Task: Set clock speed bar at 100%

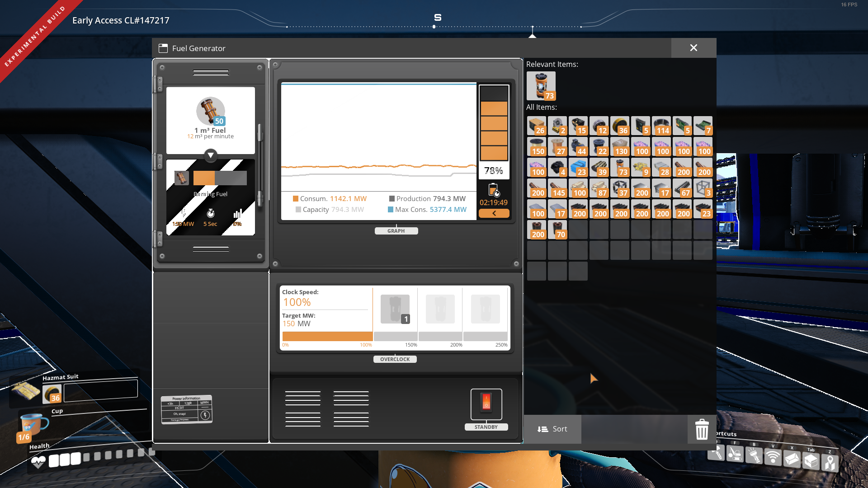Action: point(372,336)
